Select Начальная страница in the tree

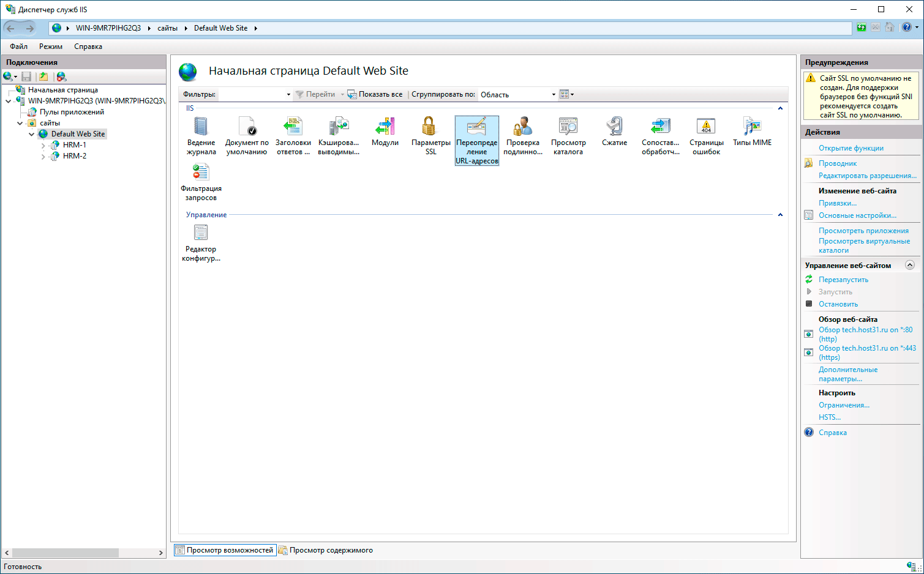(x=62, y=90)
